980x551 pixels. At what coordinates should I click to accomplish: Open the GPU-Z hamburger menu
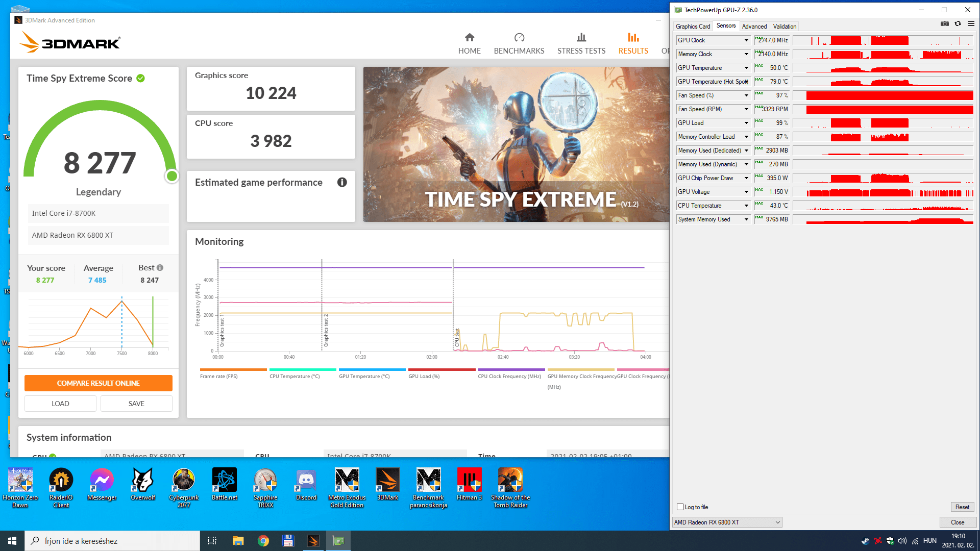[x=971, y=24]
